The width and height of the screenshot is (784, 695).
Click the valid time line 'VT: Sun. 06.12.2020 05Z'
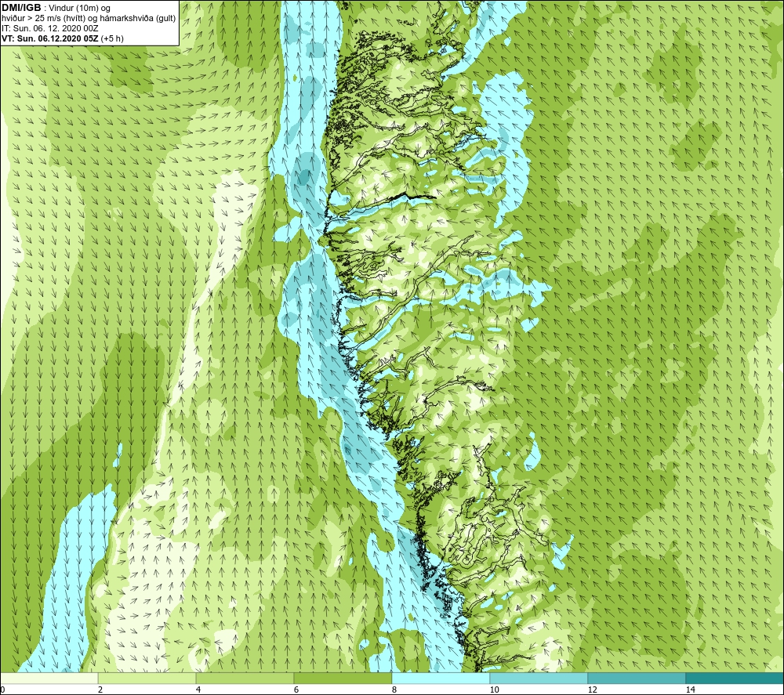pyautogui.click(x=50, y=38)
